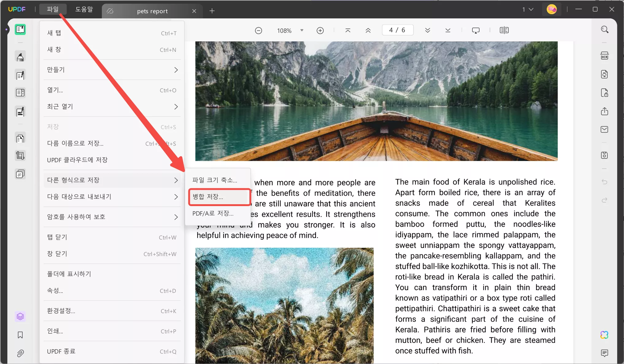Jump to the first page icon
624x364 pixels.
click(x=348, y=30)
